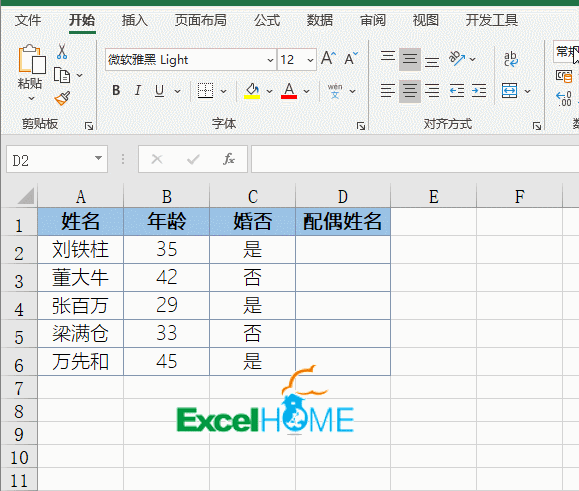Align text right

click(x=432, y=90)
